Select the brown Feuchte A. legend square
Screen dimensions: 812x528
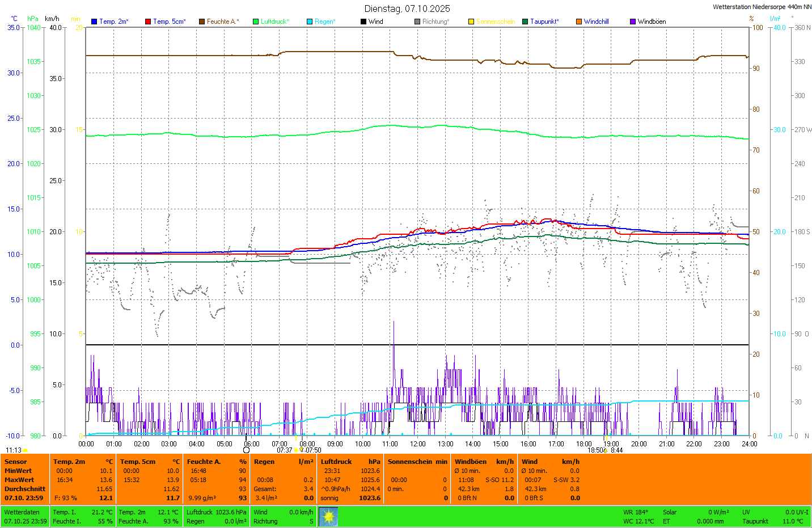[x=202, y=22]
